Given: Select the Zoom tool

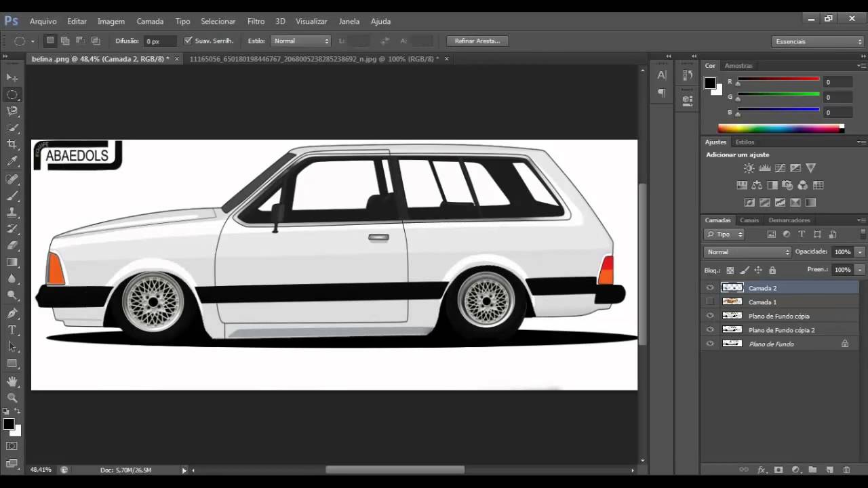Looking at the screenshot, I should click(x=12, y=398).
